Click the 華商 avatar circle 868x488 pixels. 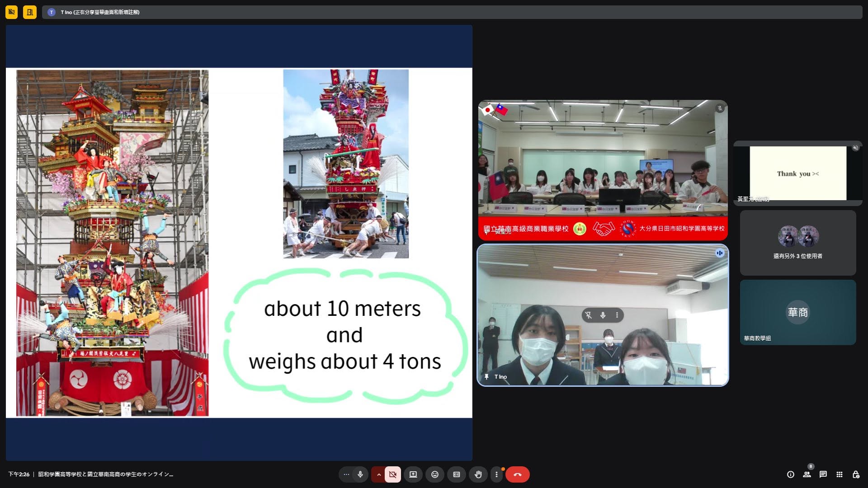coord(798,312)
